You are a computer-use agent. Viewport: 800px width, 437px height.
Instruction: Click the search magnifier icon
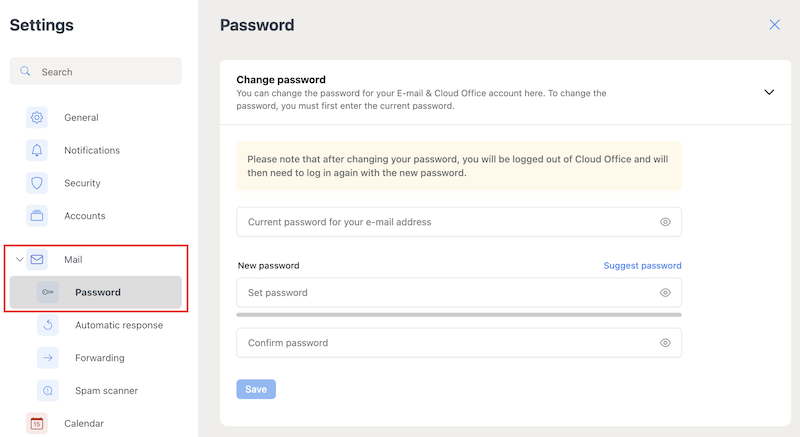[25, 71]
